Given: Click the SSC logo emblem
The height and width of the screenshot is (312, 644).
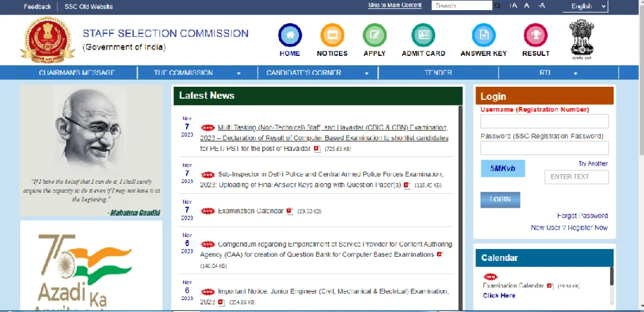Looking at the screenshot, I should tap(48, 40).
